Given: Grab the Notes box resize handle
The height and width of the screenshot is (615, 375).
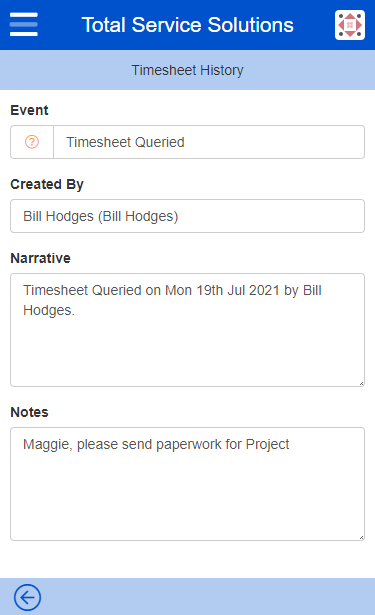Looking at the screenshot, I should pyautogui.click(x=361, y=537).
